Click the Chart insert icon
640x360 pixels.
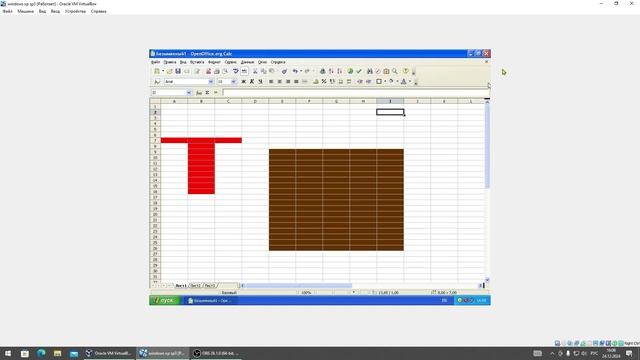click(350, 71)
